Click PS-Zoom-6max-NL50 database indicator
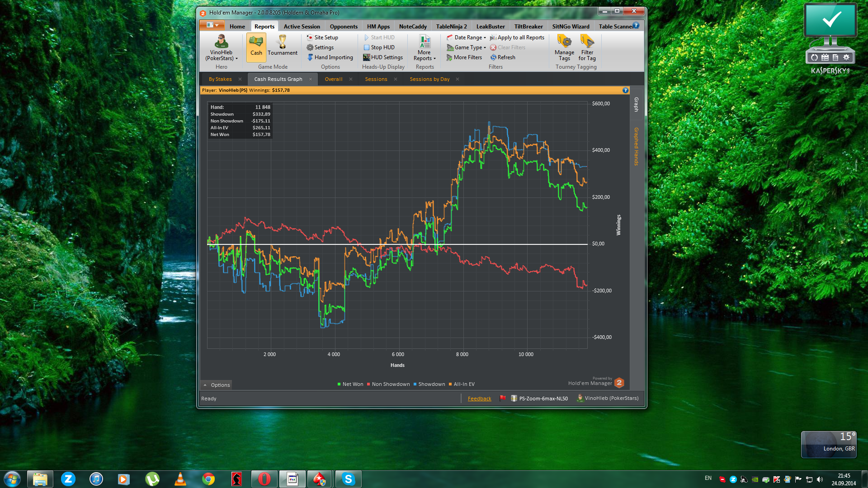This screenshot has width=868, height=488. tap(539, 399)
